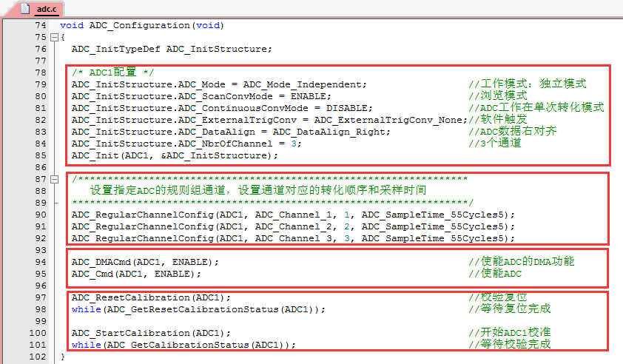The width and height of the screenshot is (623, 364).
Task: Click the ADC_InitTypeDef type declaration
Action: coord(115,49)
